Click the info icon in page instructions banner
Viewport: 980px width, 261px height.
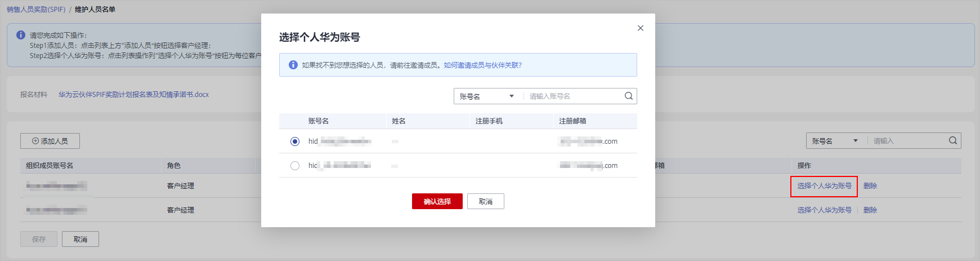click(21, 35)
